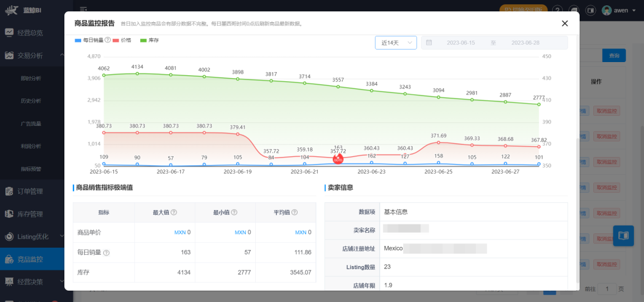Click the 经营总览 chart icon
The image size is (644, 302).
[9, 32]
